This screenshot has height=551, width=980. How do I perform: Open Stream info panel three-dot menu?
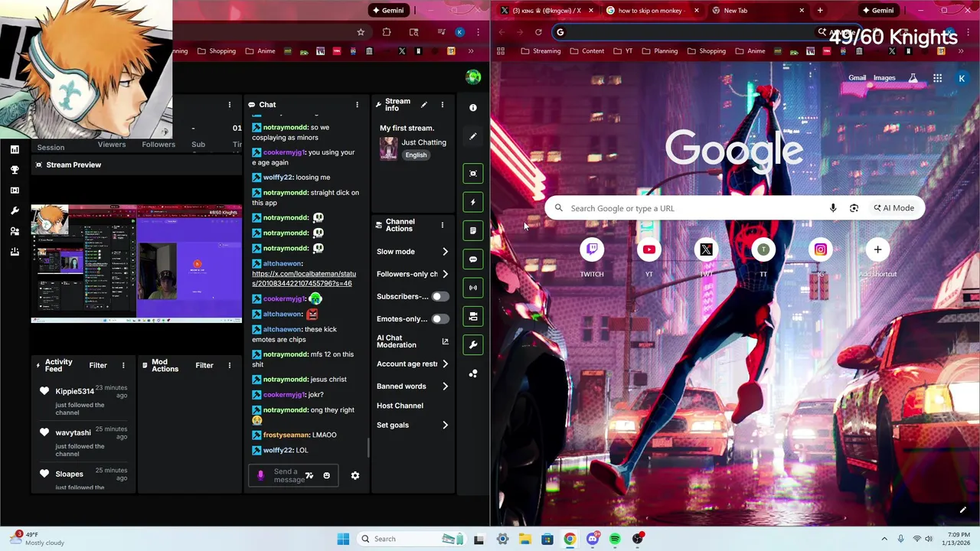pos(442,105)
